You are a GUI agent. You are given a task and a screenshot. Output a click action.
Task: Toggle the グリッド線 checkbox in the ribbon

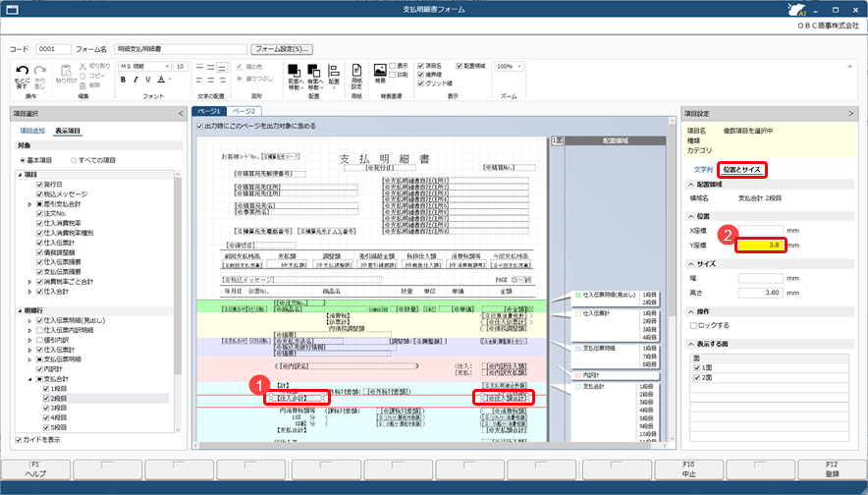click(x=421, y=83)
